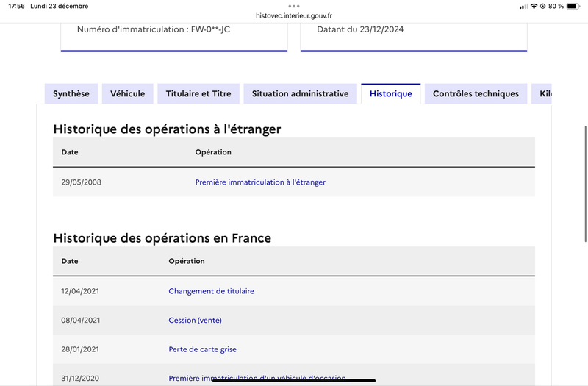Select the date 12/04/2021
This screenshot has width=588, height=386.
coord(80,291)
